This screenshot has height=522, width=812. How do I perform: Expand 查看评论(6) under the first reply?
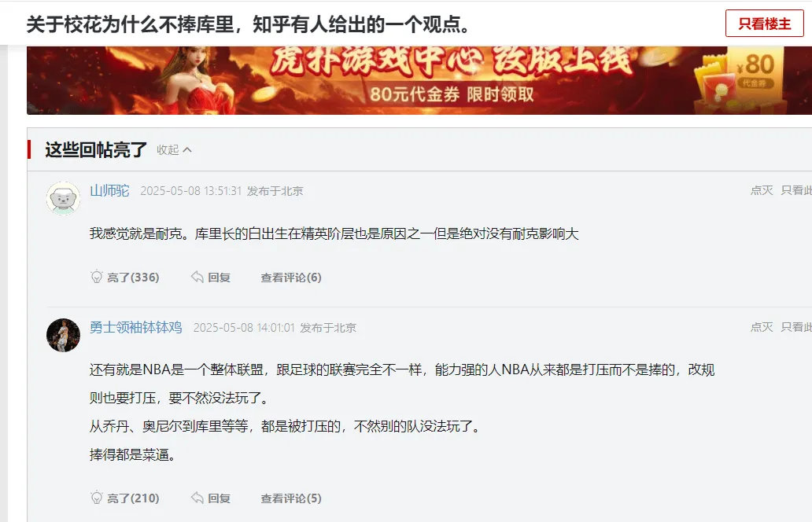(x=291, y=278)
